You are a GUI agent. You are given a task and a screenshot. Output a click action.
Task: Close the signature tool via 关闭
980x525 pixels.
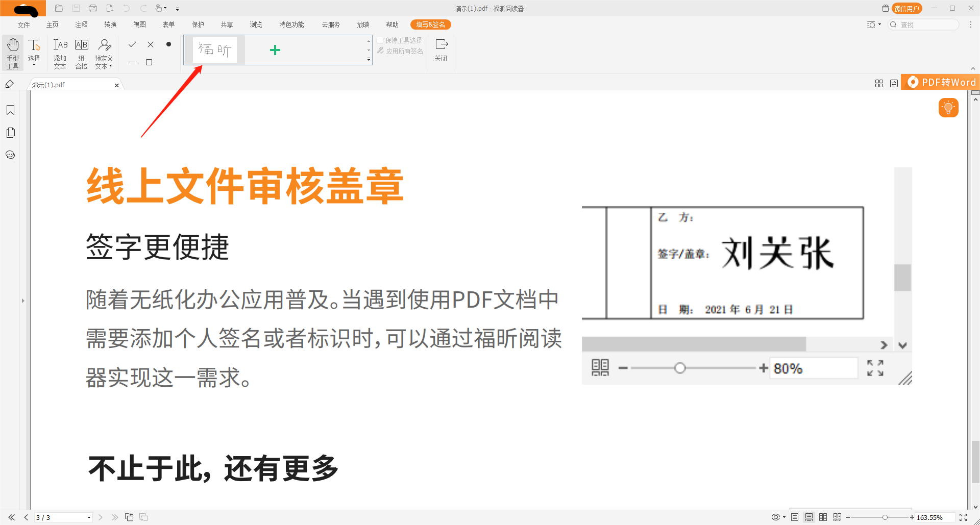(440, 49)
